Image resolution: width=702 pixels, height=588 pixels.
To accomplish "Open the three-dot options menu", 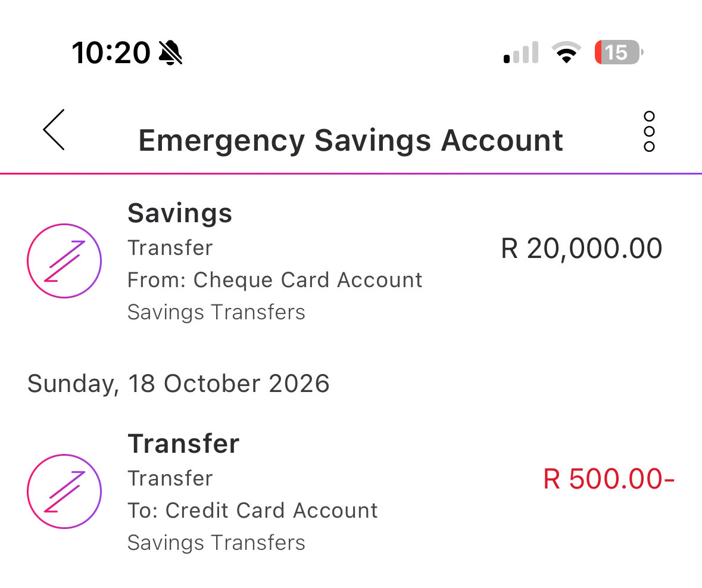I will click(x=649, y=131).
